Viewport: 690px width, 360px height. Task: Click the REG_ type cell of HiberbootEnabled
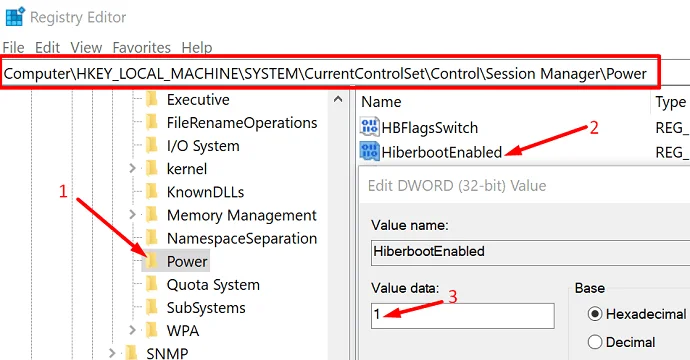(x=672, y=152)
